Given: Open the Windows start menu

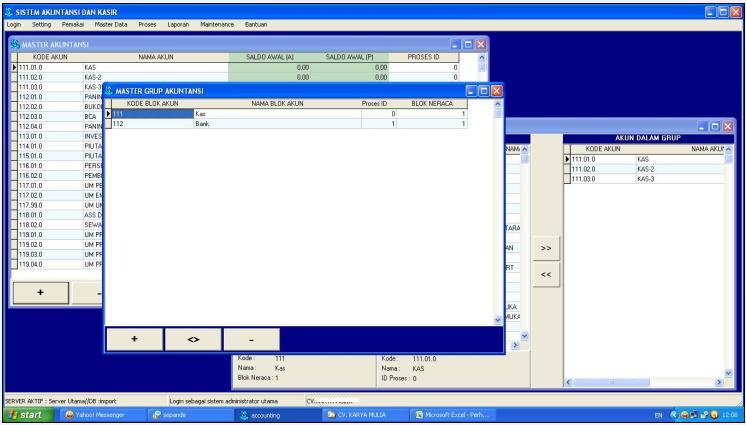Looking at the screenshot, I should (29, 415).
